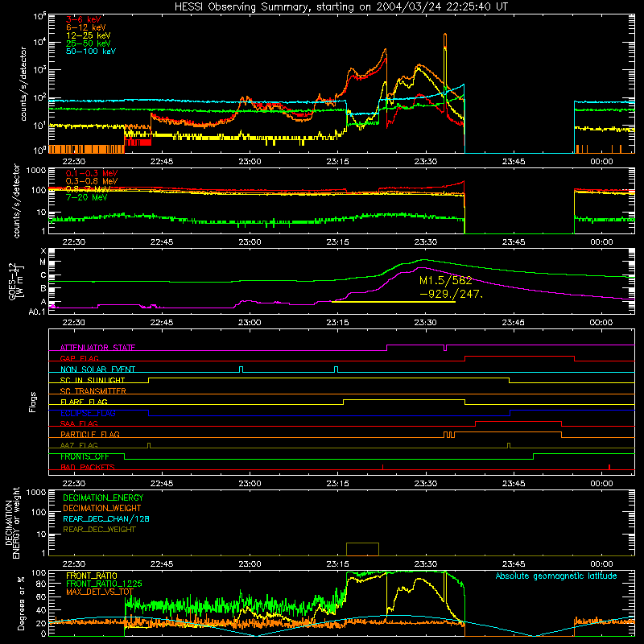Click the raised SAA_FLAG segment
This screenshot has height=644, width=644.
(x=518, y=422)
